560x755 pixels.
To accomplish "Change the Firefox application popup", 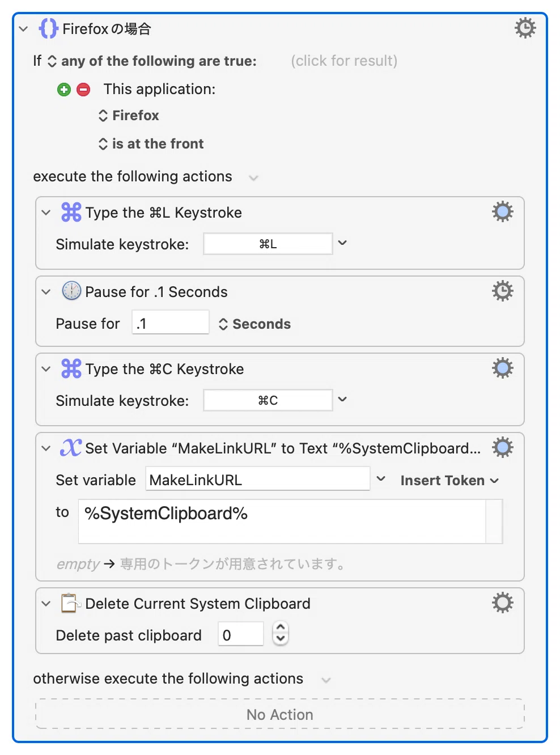I will coord(129,116).
